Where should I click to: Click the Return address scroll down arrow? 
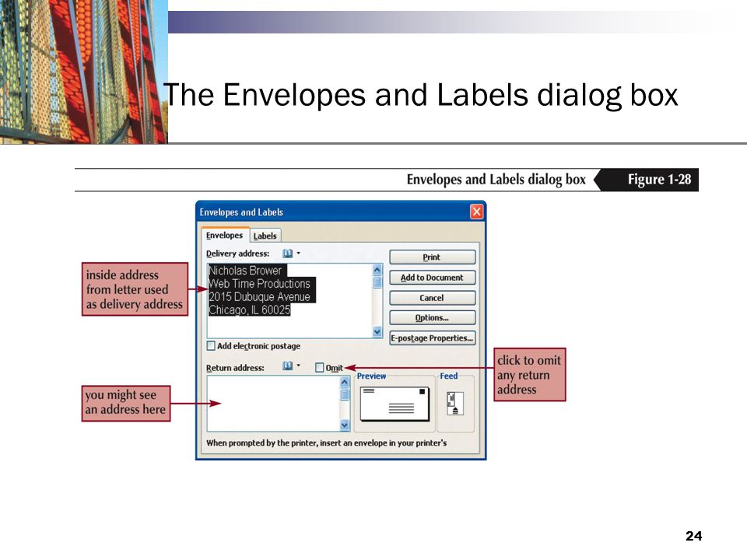[345, 425]
